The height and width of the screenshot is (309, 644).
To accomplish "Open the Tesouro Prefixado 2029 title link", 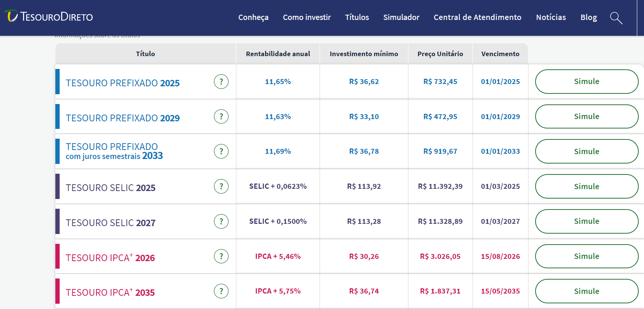I will click(x=123, y=118).
